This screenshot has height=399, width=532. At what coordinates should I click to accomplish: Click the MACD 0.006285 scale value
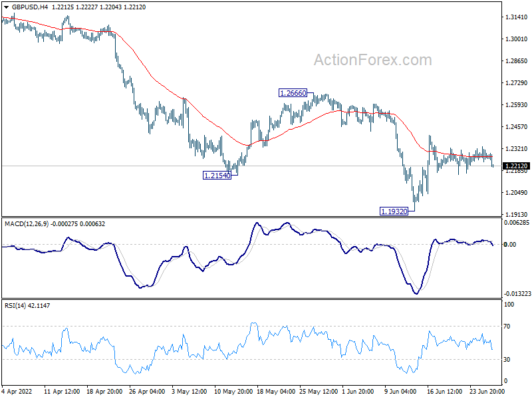click(517, 223)
